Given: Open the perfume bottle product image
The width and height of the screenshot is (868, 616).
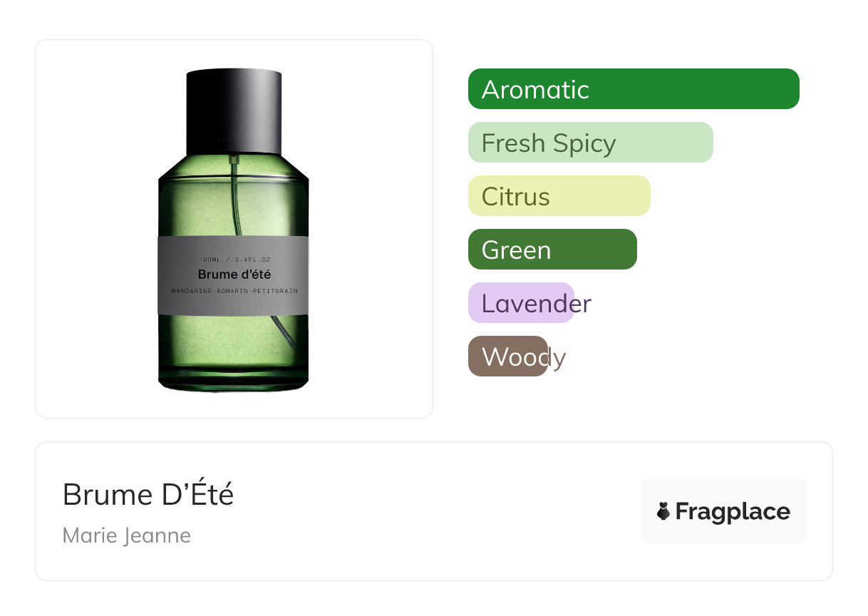Looking at the screenshot, I should [x=234, y=230].
